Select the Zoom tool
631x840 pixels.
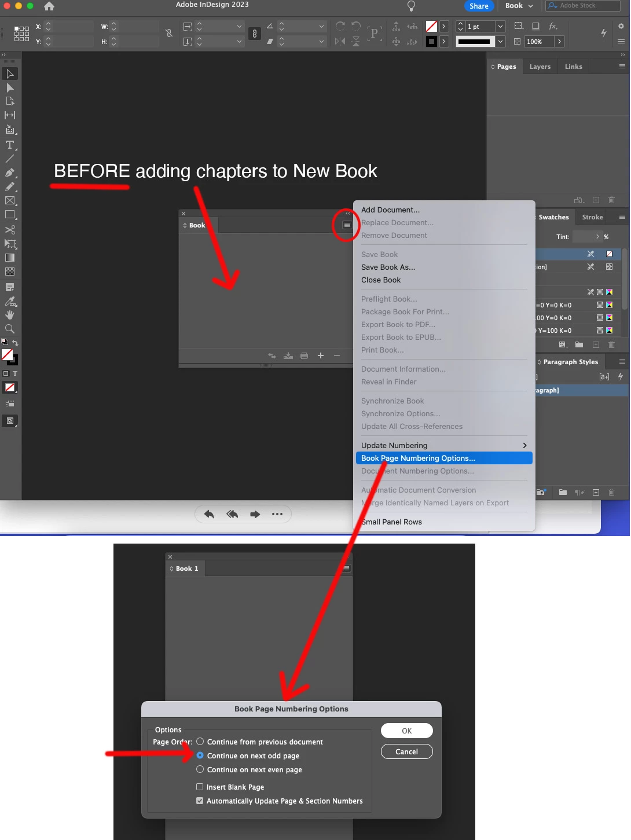point(10,329)
